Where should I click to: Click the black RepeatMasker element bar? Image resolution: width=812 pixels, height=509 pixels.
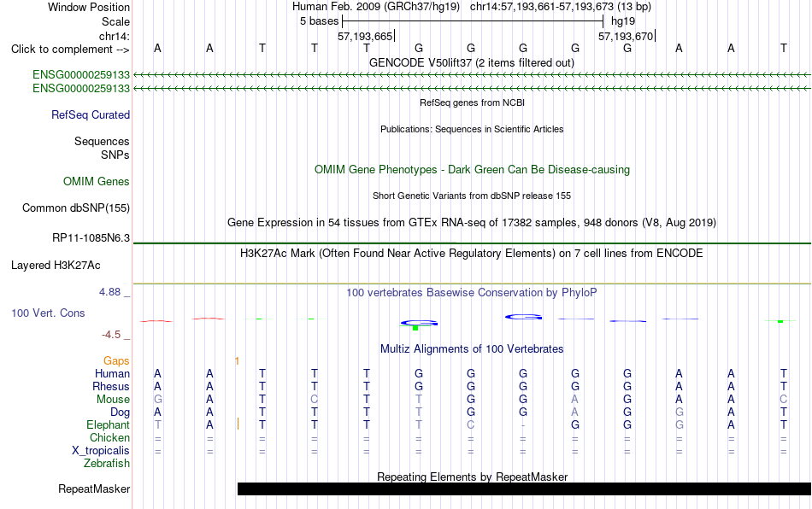524,489
